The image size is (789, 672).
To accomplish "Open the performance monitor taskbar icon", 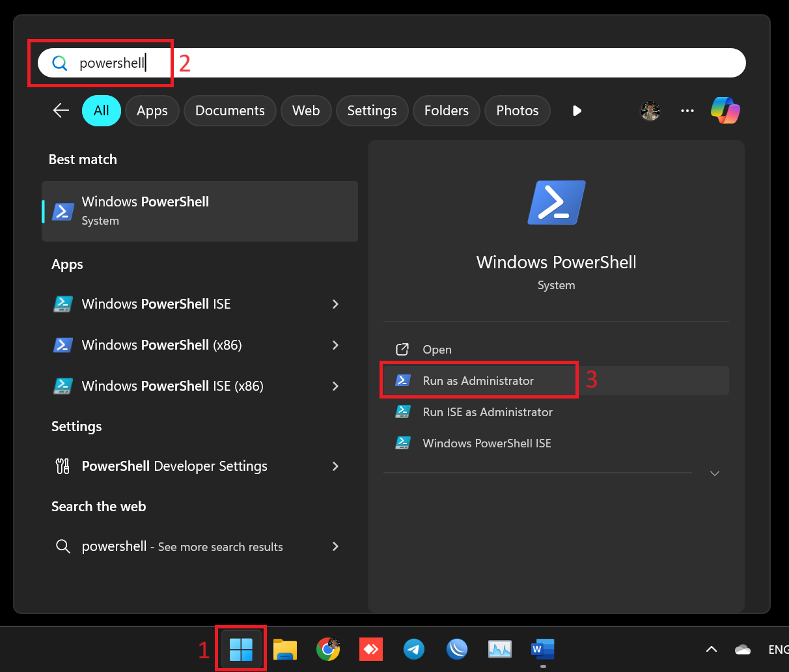I will pyautogui.click(x=500, y=649).
